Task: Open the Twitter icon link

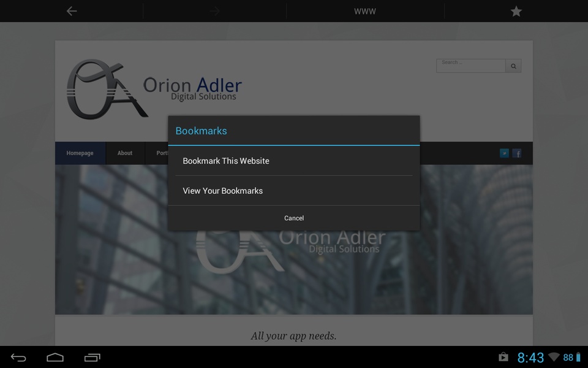Action: 504,153
